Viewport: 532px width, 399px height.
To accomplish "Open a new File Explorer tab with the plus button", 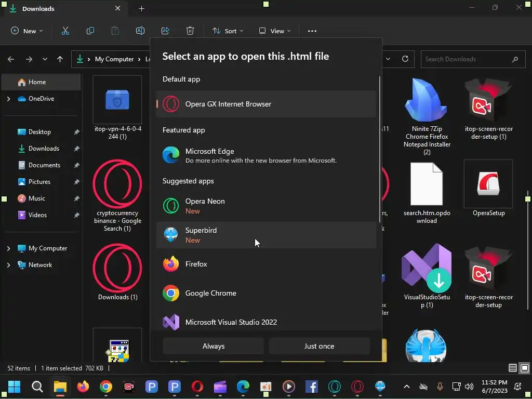I will 141,9.
